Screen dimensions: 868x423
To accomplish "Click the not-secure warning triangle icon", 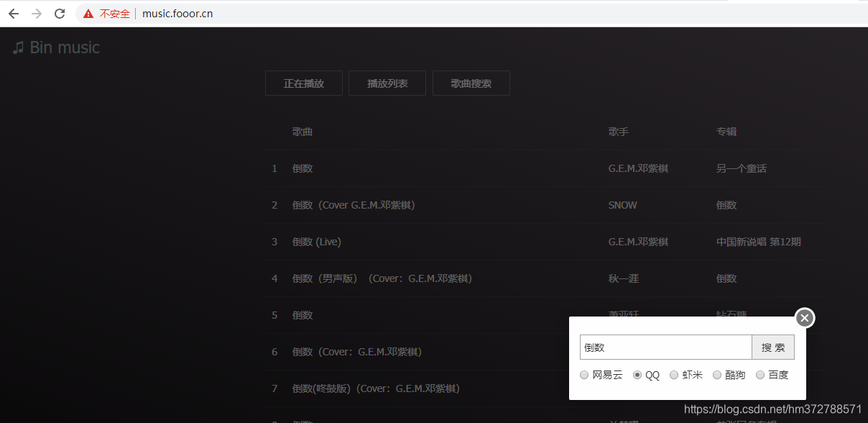I will point(88,14).
